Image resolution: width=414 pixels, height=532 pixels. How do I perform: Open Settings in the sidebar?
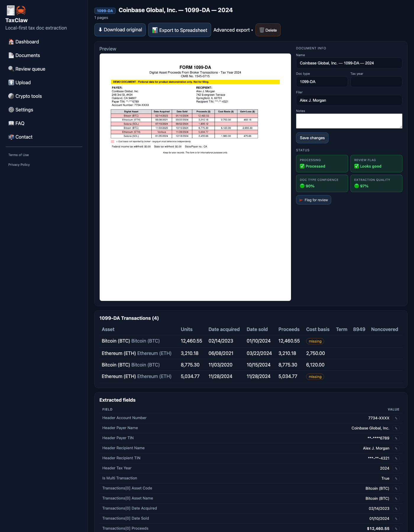click(21, 110)
